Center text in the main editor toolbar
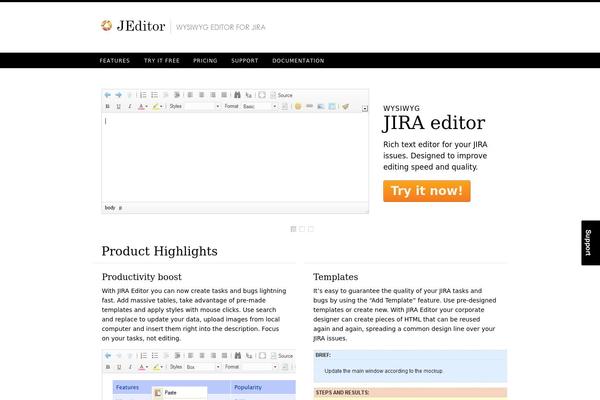Image resolution: width=600 pixels, height=400 pixels. coord(201,95)
